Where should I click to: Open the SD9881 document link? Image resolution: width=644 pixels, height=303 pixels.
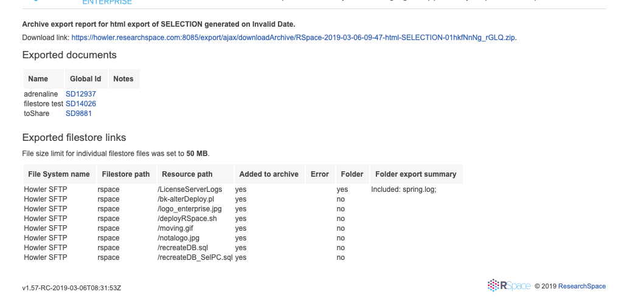pos(78,114)
